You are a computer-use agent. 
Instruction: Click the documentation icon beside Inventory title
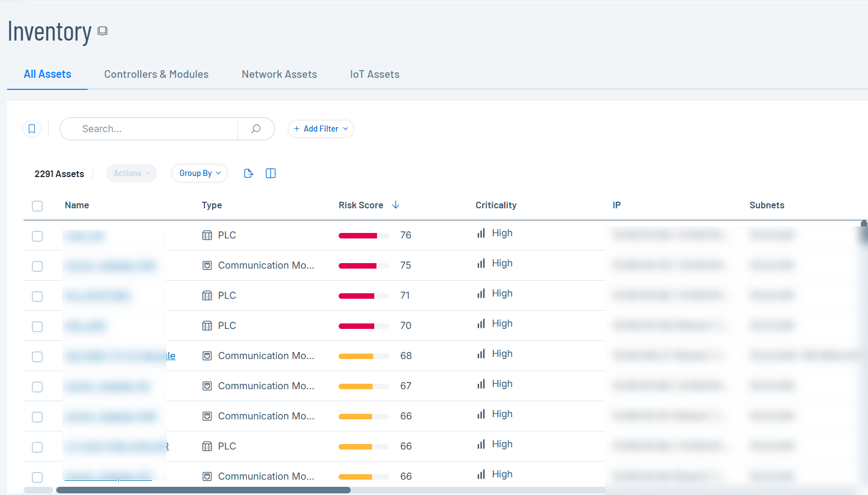pyautogui.click(x=102, y=31)
